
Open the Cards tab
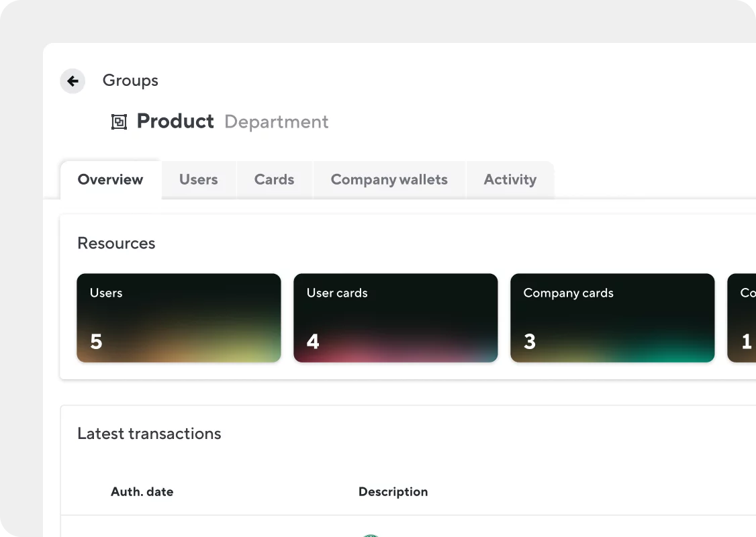point(275,179)
